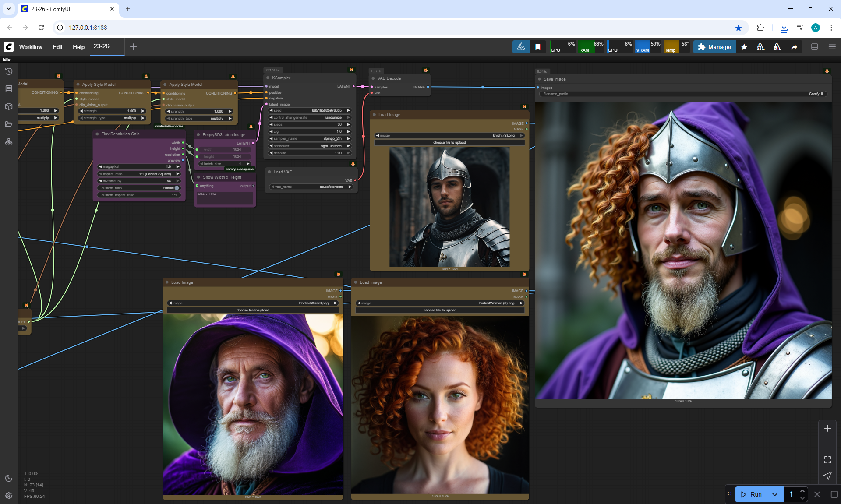Open the Workflow menu
The width and height of the screenshot is (841, 504).
31,47
